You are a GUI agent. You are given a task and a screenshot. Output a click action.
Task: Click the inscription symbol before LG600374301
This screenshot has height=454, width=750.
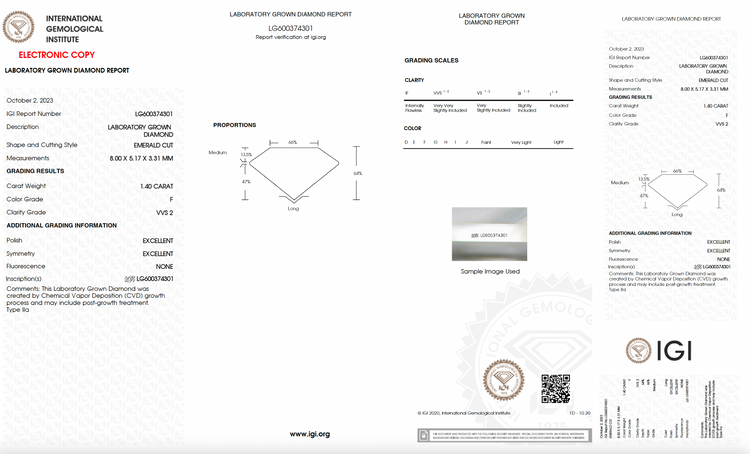tap(129, 279)
